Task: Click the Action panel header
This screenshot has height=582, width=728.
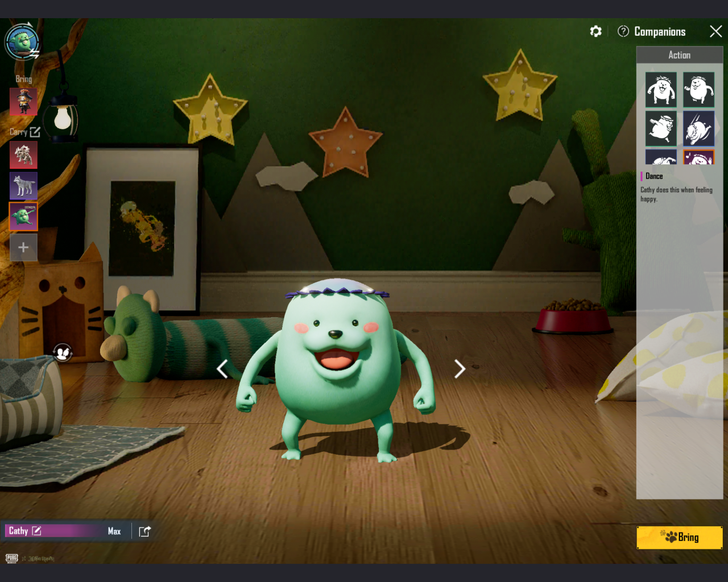Action: [x=680, y=55]
